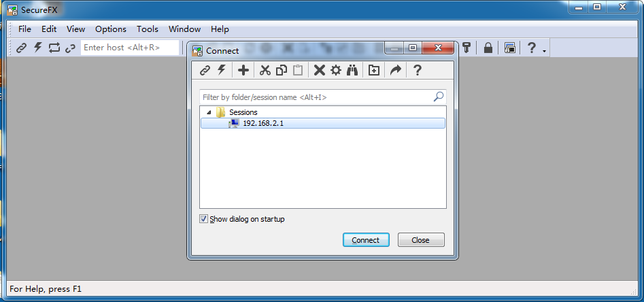The height and width of the screenshot is (302, 644).
Task: Create a new folder icon in Connect dialog
Action: pyautogui.click(x=374, y=70)
